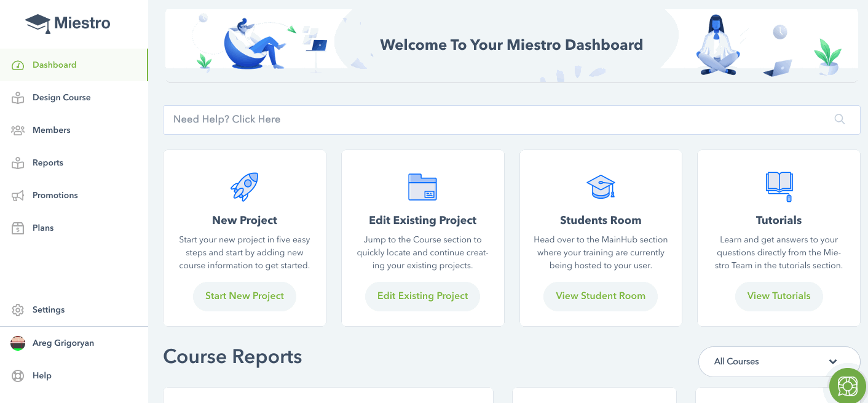This screenshot has width=868, height=403.
Task: Open the Dashboard menu item
Action: [74, 65]
